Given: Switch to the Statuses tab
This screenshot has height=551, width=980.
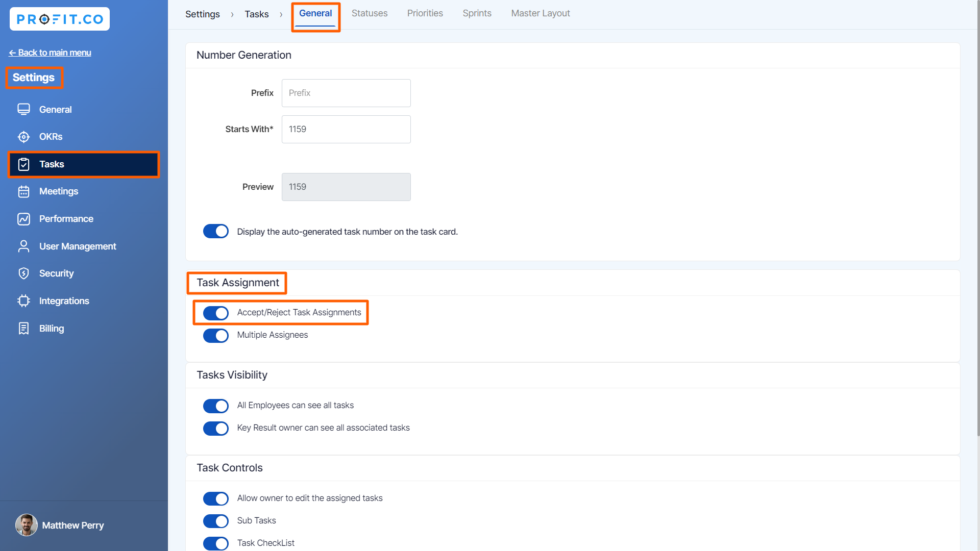Looking at the screenshot, I should [x=369, y=13].
